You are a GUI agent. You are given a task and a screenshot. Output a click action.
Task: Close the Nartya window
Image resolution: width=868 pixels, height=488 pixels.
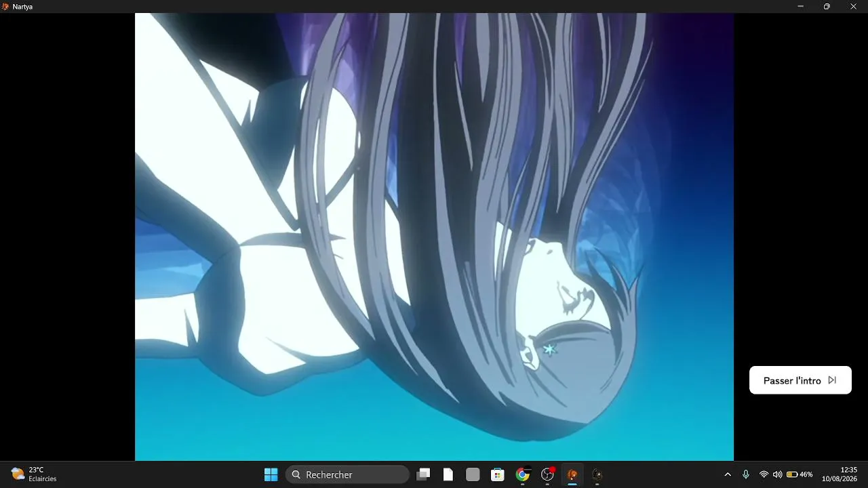[854, 6]
